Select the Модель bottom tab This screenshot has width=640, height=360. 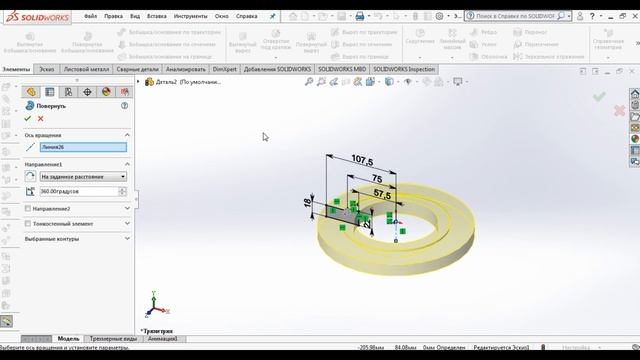68,339
